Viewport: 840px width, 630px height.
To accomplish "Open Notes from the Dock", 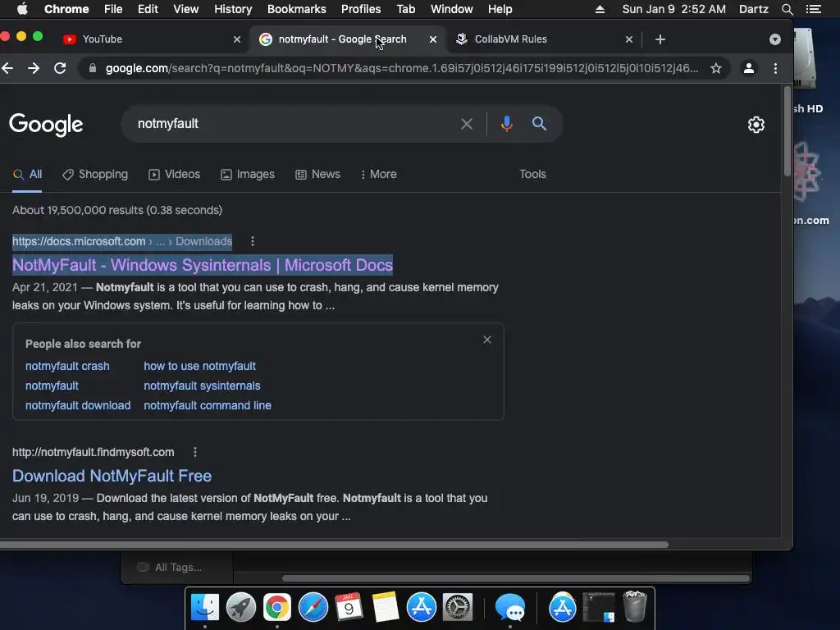I will pyautogui.click(x=386, y=608).
